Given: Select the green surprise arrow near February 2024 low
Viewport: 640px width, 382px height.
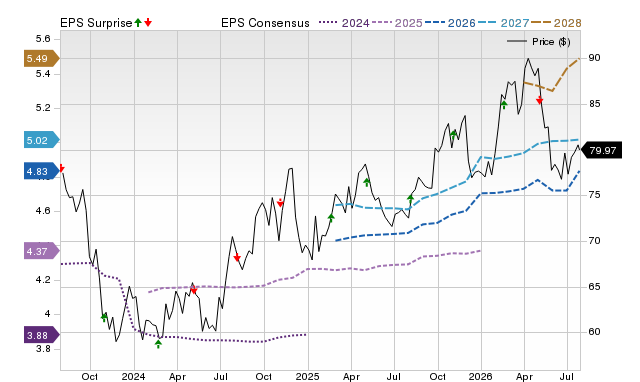Looking at the screenshot, I should tap(158, 344).
